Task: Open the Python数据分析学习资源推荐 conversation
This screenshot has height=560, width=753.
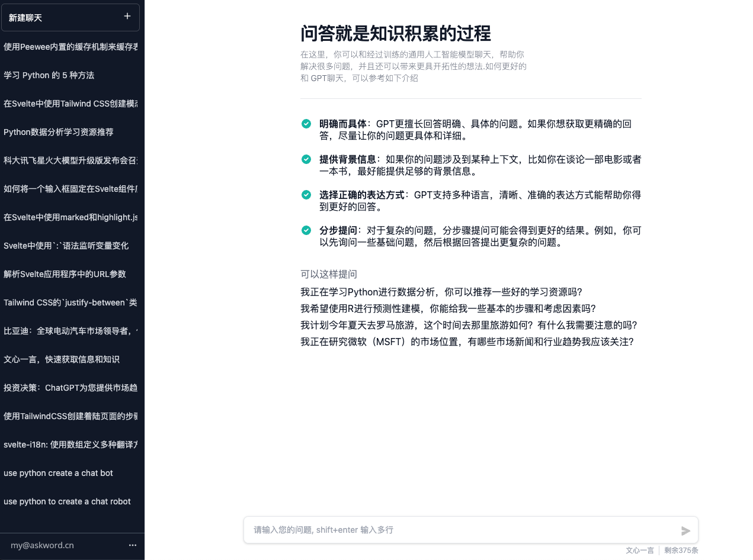Action: [x=59, y=132]
